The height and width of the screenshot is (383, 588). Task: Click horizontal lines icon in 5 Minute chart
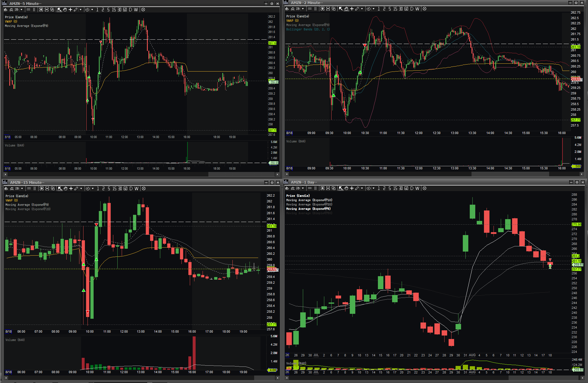point(28,10)
